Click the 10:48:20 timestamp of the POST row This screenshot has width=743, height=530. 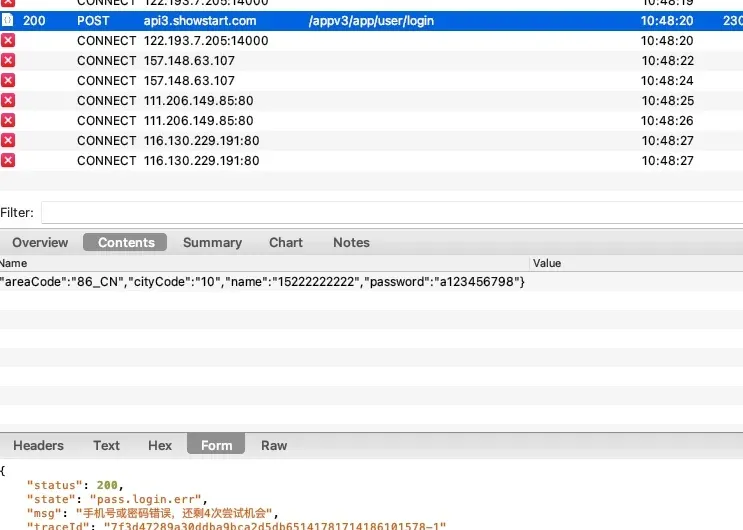(x=667, y=20)
